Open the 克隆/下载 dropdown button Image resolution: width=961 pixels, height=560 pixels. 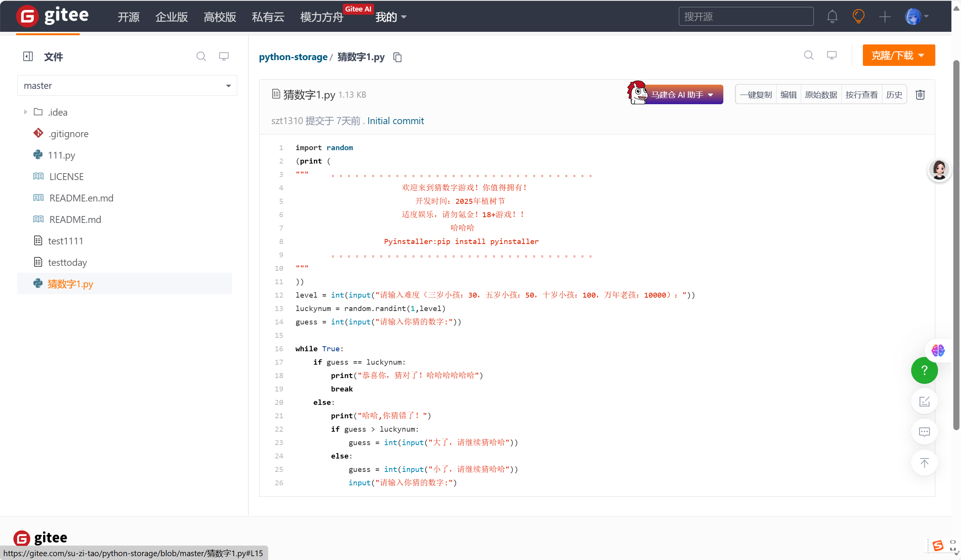coord(898,56)
